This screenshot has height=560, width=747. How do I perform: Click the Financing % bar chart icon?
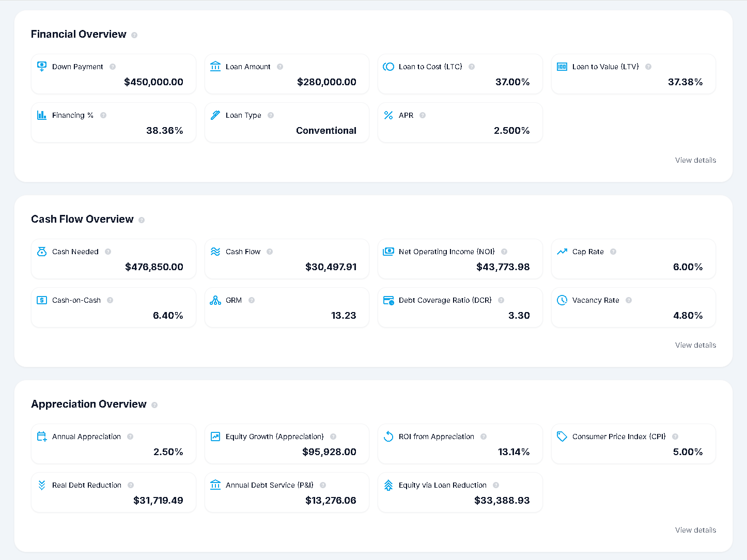tap(42, 115)
